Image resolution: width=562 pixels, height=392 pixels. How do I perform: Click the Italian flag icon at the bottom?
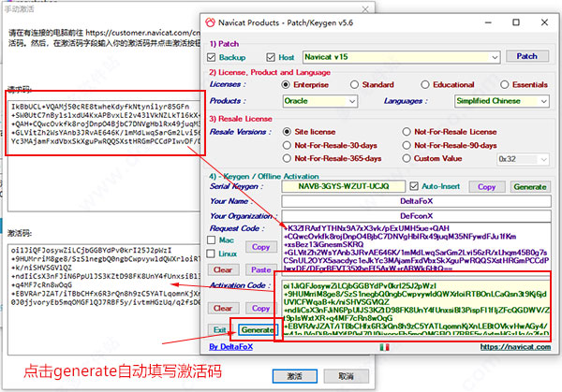click(x=385, y=347)
